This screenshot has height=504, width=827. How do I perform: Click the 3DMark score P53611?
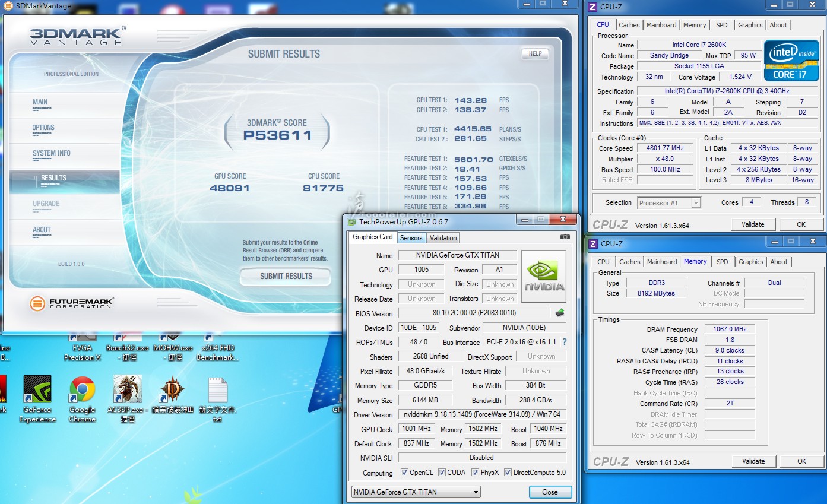coord(277,135)
